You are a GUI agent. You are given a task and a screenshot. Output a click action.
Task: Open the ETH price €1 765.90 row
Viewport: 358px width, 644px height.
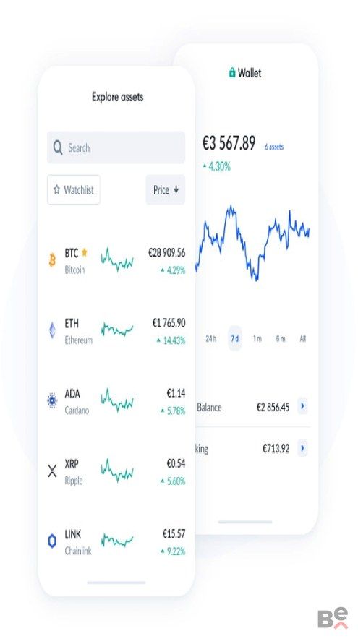pyautogui.click(x=116, y=330)
